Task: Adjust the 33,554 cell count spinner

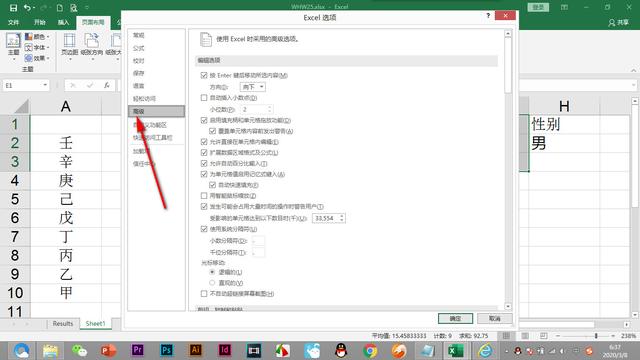Action: coord(342,218)
